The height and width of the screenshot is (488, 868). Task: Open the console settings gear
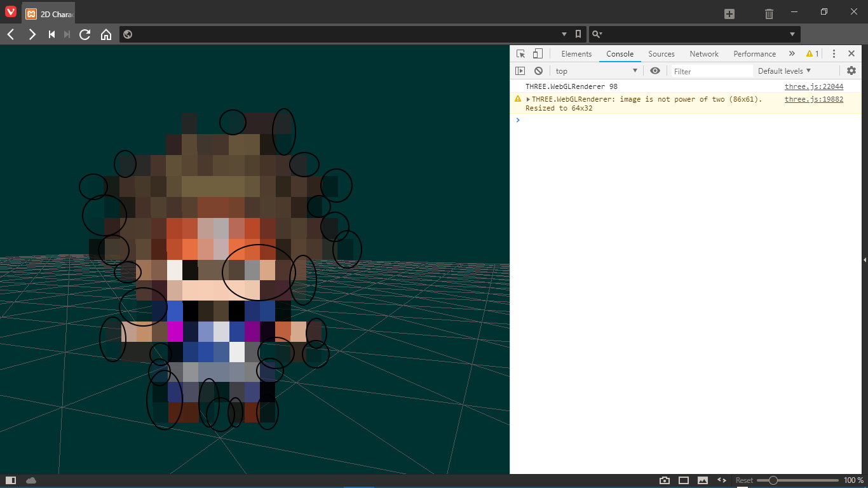point(851,71)
